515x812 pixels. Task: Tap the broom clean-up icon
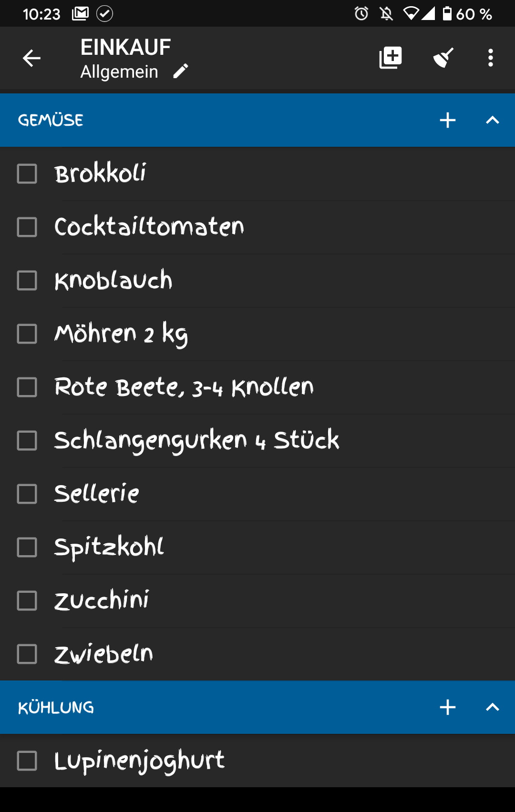click(443, 58)
